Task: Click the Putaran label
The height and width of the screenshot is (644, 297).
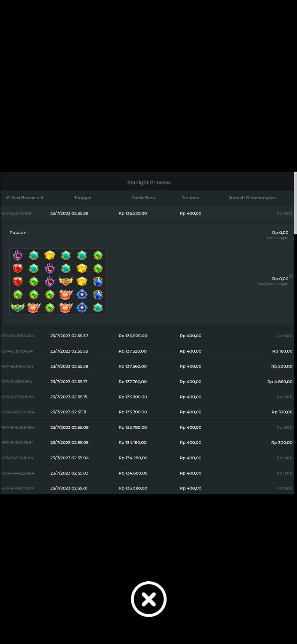Action: (18, 233)
